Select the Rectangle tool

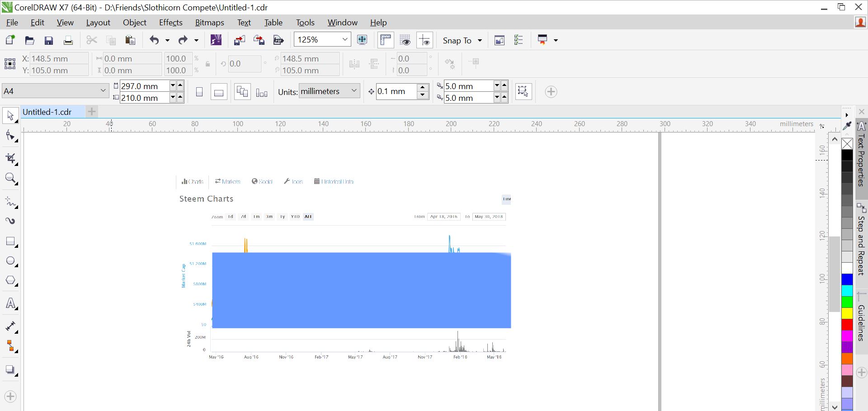(x=10, y=241)
